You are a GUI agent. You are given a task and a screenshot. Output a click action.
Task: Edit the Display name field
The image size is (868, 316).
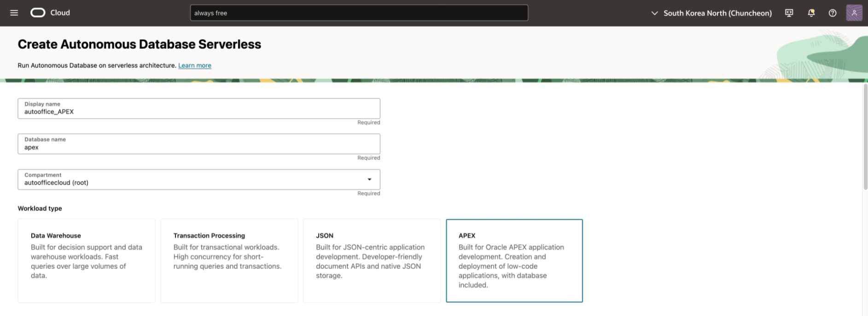click(x=199, y=108)
